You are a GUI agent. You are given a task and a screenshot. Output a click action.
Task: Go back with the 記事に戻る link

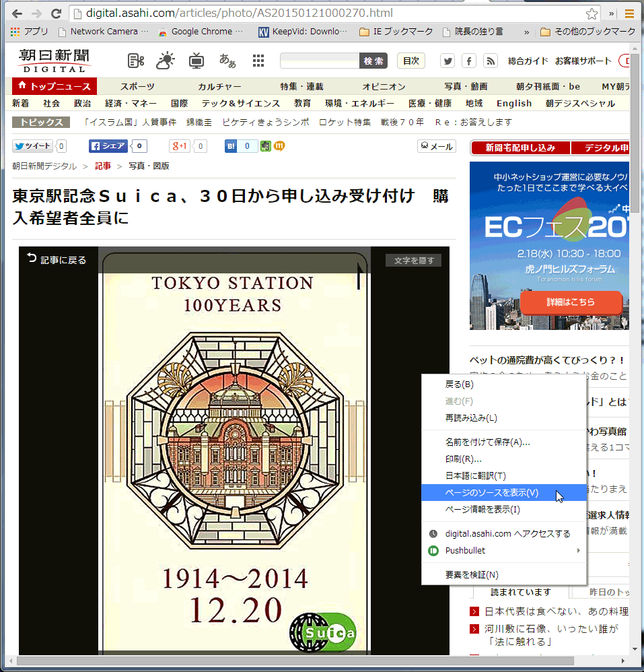point(57,260)
